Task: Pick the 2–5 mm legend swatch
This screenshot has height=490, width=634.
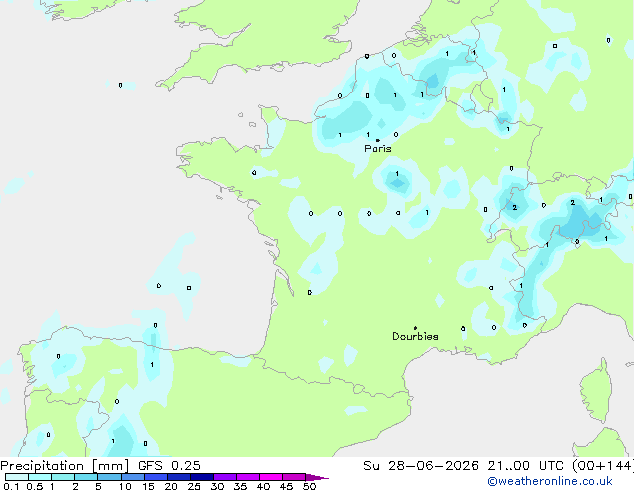Action: click(86, 477)
